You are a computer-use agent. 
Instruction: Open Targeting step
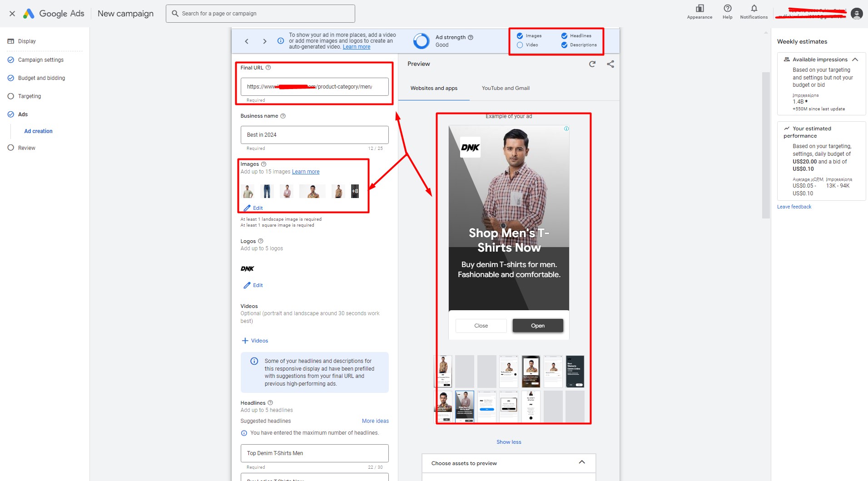coord(30,96)
